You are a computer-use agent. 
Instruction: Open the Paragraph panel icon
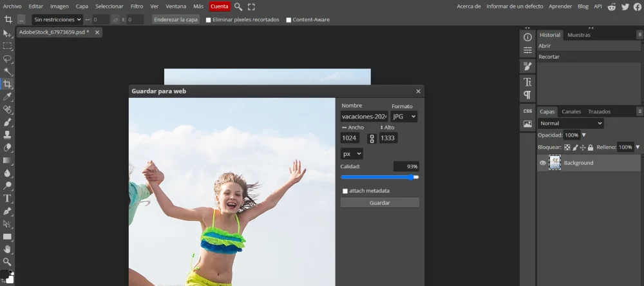(528, 95)
